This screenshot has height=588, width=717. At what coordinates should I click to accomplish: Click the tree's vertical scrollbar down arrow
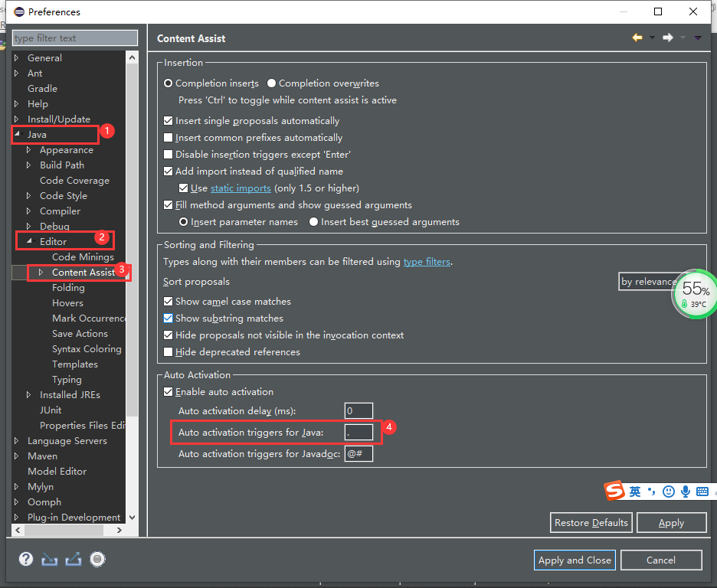[133, 518]
